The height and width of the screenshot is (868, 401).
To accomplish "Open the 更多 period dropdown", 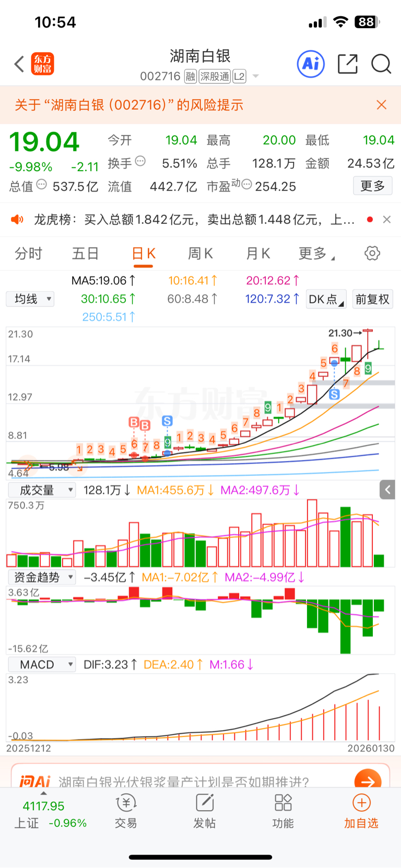I will pyautogui.click(x=316, y=254).
